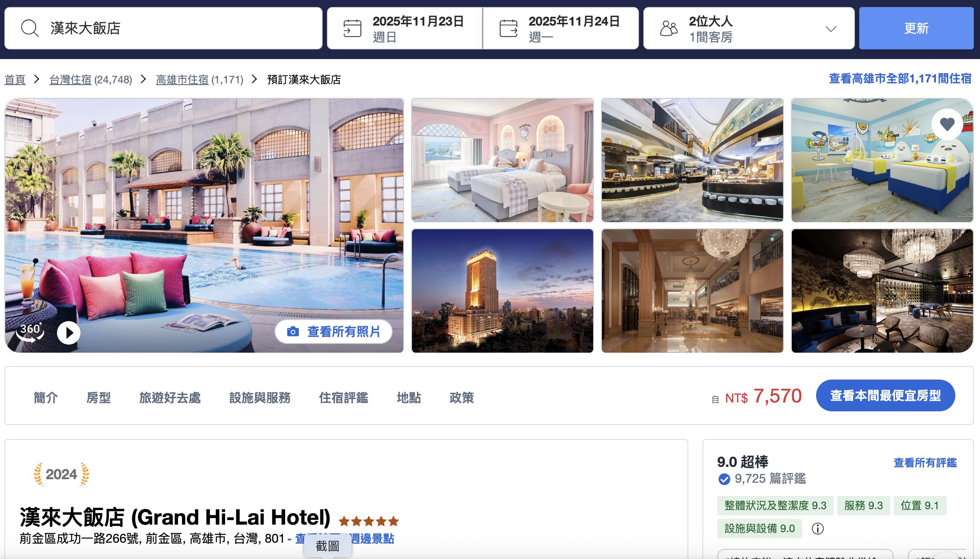The width and height of the screenshot is (980, 559).
Task: Play the hotel video
Action: click(x=69, y=332)
